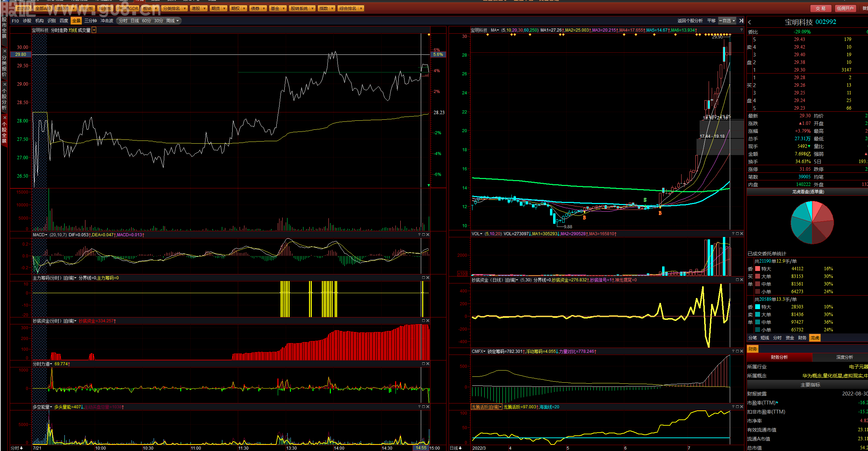Viewport: 868px width, 451px height.
Task: Close the 抄底资金(日线) indicator panel
Action: point(742,280)
